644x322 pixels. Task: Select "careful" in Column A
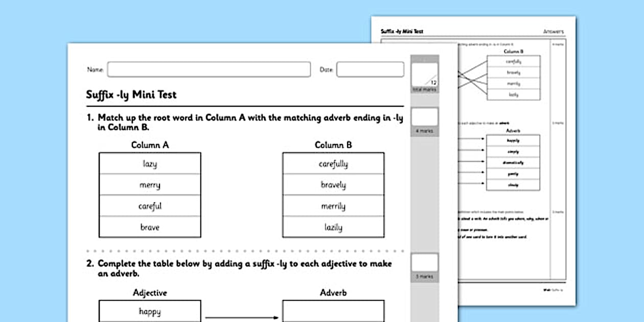click(149, 205)
